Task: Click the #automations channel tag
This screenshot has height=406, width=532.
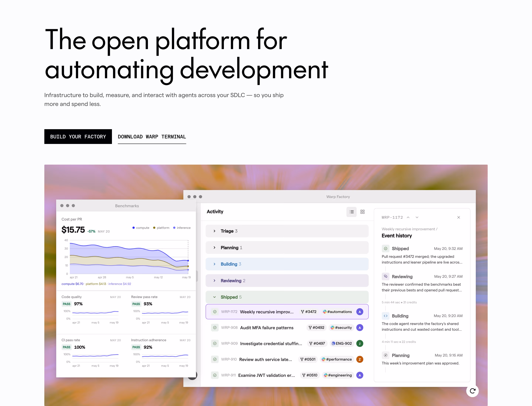Action: click(x=337, y=312)
